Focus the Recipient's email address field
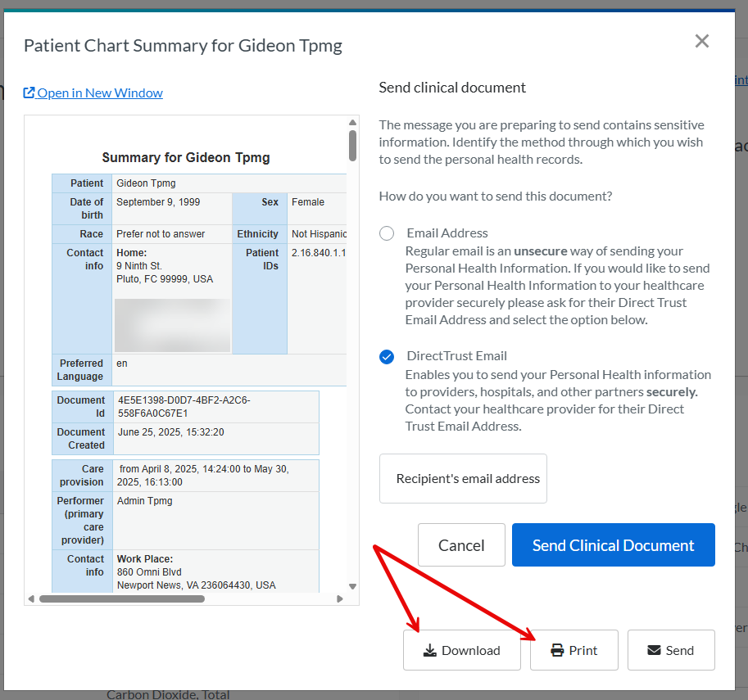 tap(463, 478)
